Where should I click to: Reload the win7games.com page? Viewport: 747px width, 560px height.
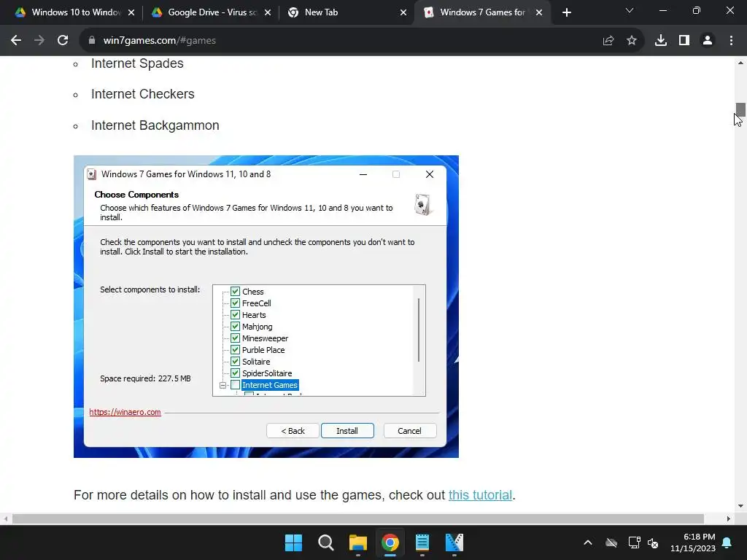click(x=63, y=41)
